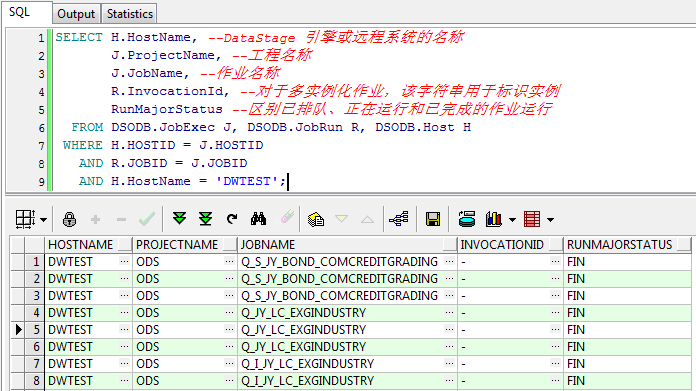Click the RUNMAJORSTATUS column header

pyautogui.click(x=628, y=245)
